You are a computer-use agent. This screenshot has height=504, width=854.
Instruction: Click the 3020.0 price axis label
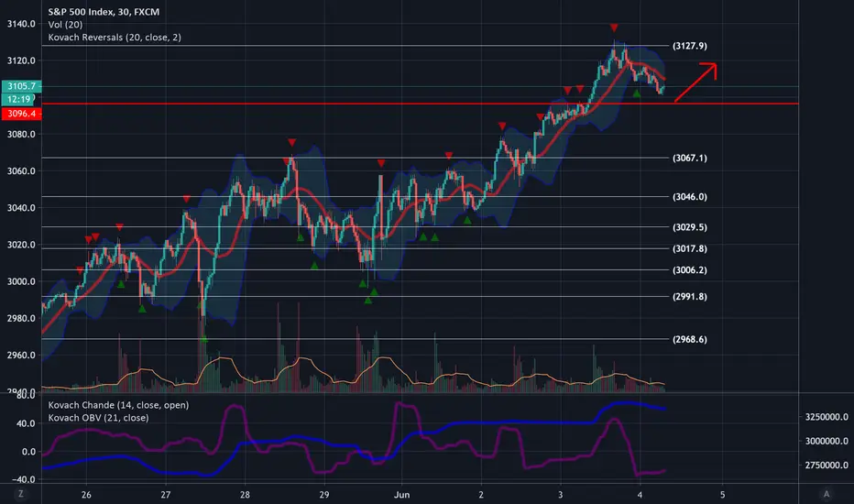click(x=21, y=245)
